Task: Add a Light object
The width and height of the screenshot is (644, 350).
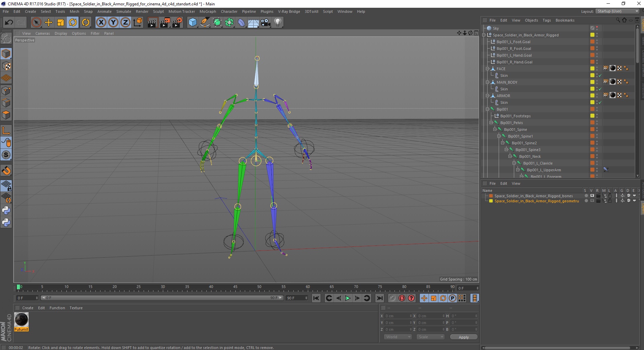Action: coord(278,23)
